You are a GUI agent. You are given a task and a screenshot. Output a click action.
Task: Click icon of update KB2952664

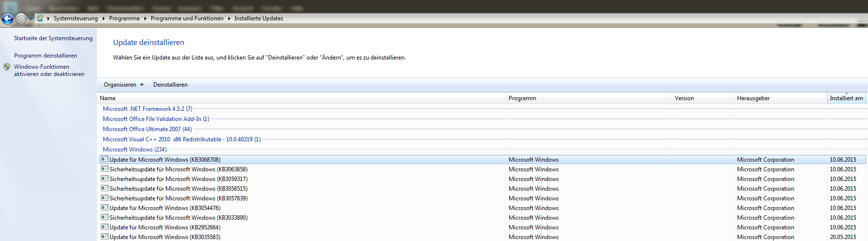(105, 227)
